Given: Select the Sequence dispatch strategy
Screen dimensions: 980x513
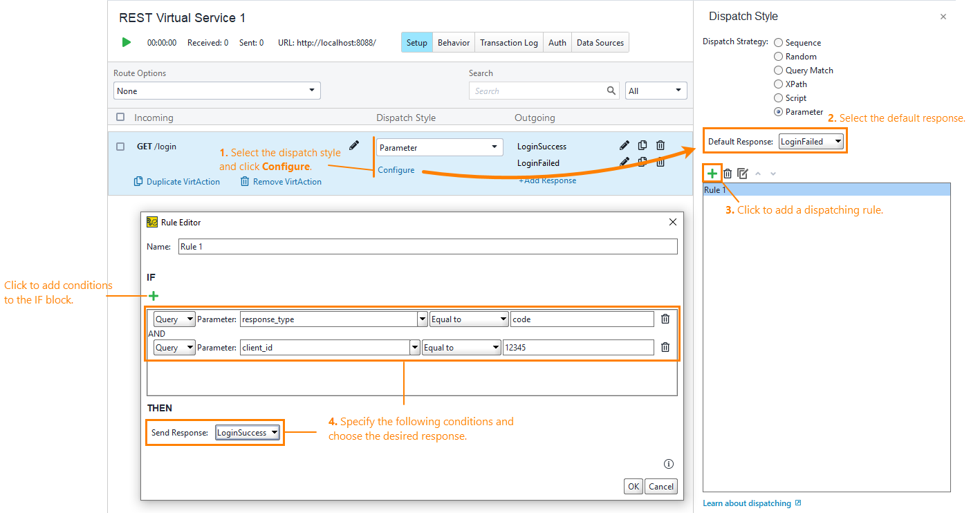Looking at the screenshot, I should [779, 42].
